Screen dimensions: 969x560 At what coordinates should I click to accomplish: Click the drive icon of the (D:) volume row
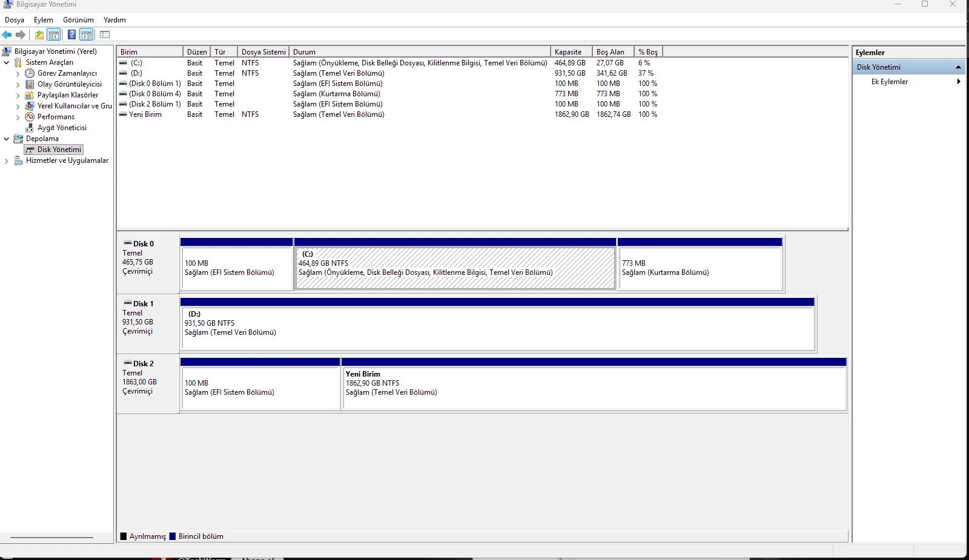pyautogui.click(x=124, y=73)
